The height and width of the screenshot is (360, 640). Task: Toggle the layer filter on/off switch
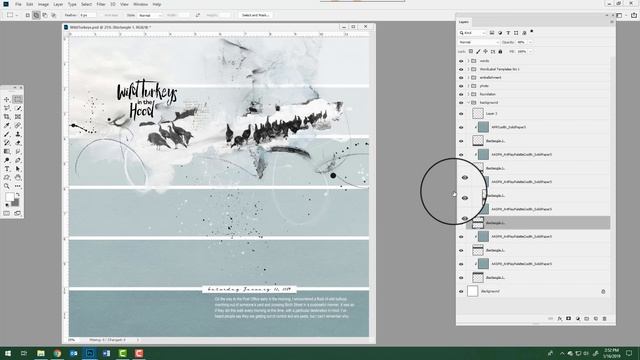point(532,31)
